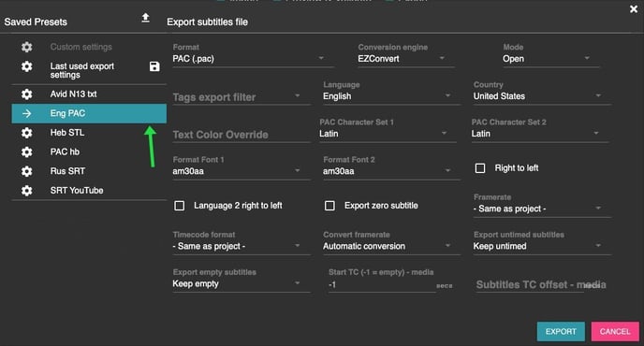Click the Subtitles TC offset media field
Image resolution: width=644 pixels, height=346 pixels.
tap(541, 285)
